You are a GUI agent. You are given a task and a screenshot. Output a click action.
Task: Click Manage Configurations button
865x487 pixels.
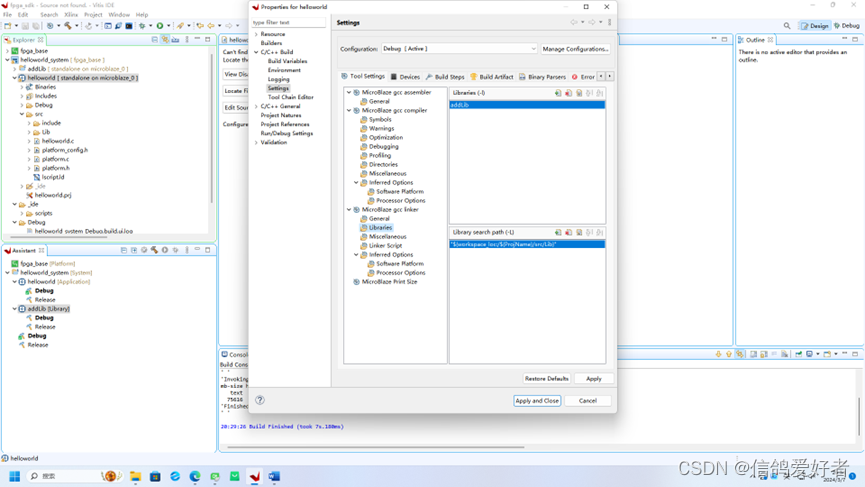click(575, 49)
